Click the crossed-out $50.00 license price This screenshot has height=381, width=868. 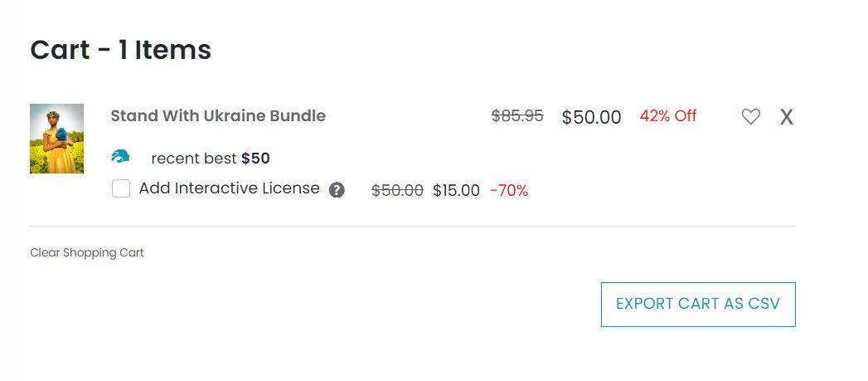[x=397, y=190]
